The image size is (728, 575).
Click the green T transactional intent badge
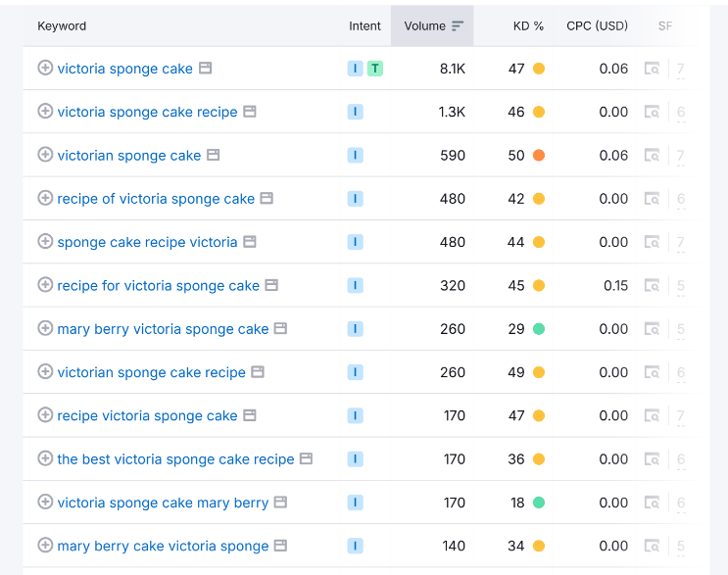375,69
